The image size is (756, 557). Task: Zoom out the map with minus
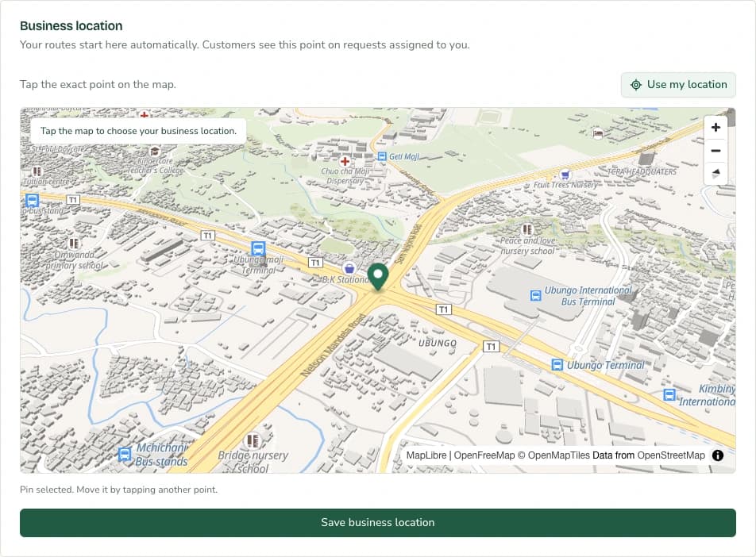(x=715, y=150)
